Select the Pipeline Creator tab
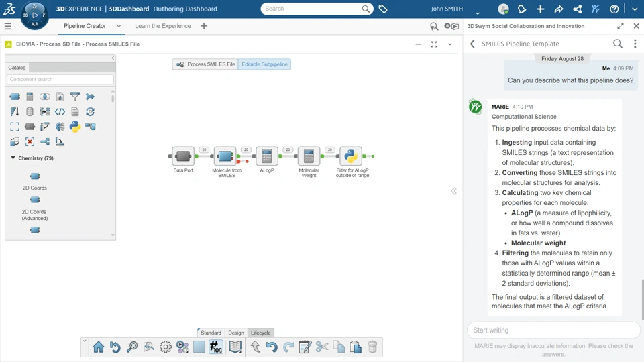Image resolution: width=644 pixels, height=362 pixels. click(x=85, y=26)
